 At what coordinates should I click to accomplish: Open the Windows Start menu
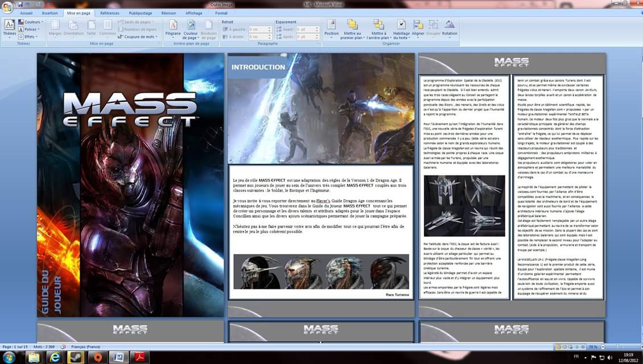point(8,357)
